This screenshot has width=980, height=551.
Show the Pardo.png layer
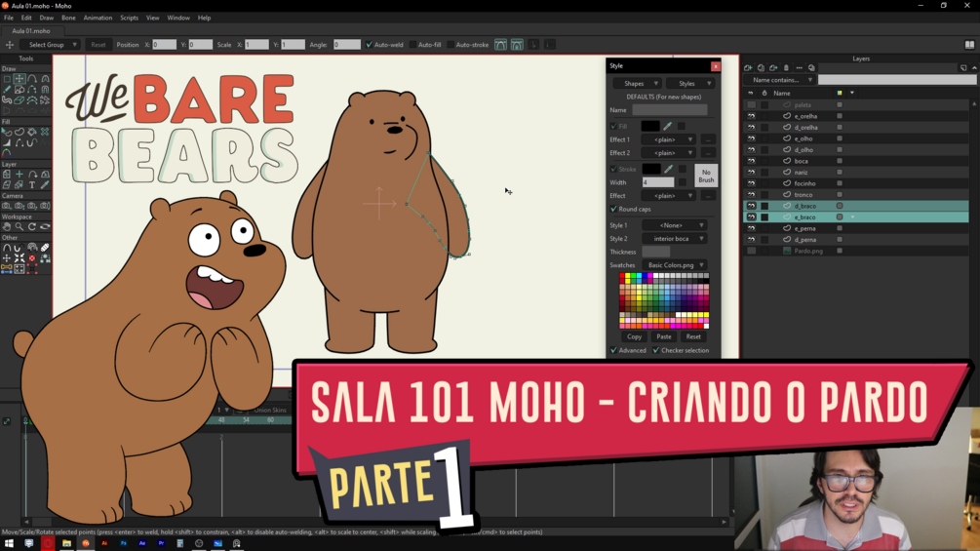click(751, 252)
